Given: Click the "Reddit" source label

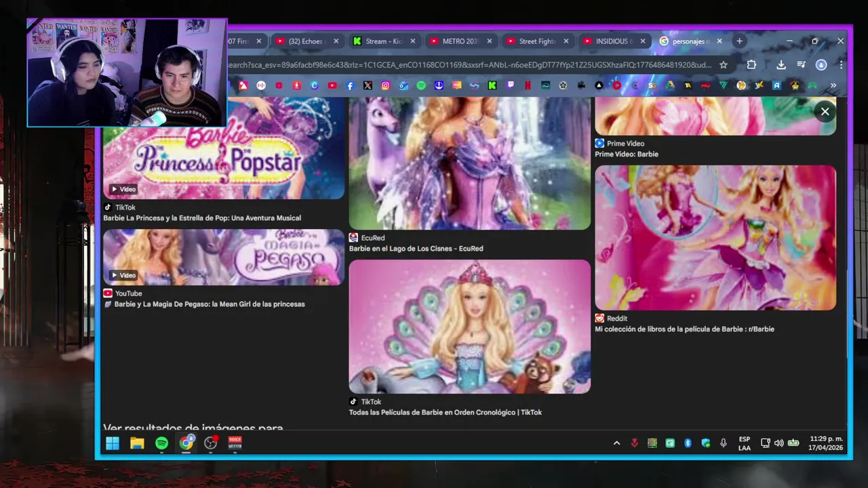Looking at the screenshot, I should tap(617, 319).
